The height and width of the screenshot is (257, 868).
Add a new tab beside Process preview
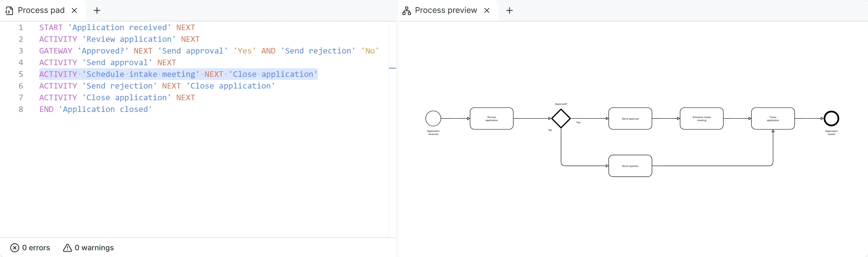click(x=510, y=10)
